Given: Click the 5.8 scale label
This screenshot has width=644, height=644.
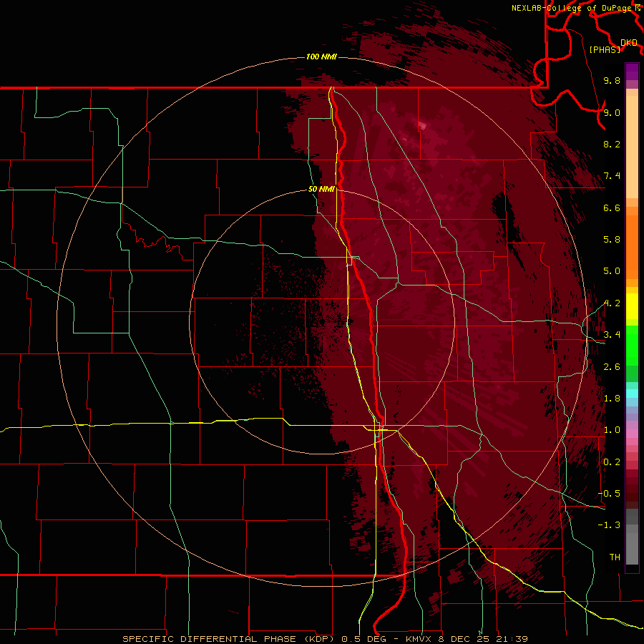Looking at the screenshot, I should [x=612, y=240].
